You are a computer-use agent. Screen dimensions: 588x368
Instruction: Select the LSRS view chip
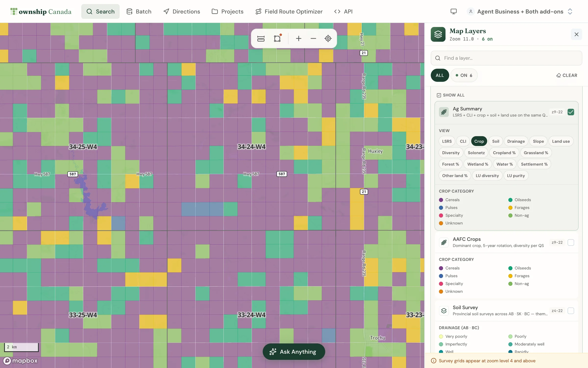click(447, 141)
